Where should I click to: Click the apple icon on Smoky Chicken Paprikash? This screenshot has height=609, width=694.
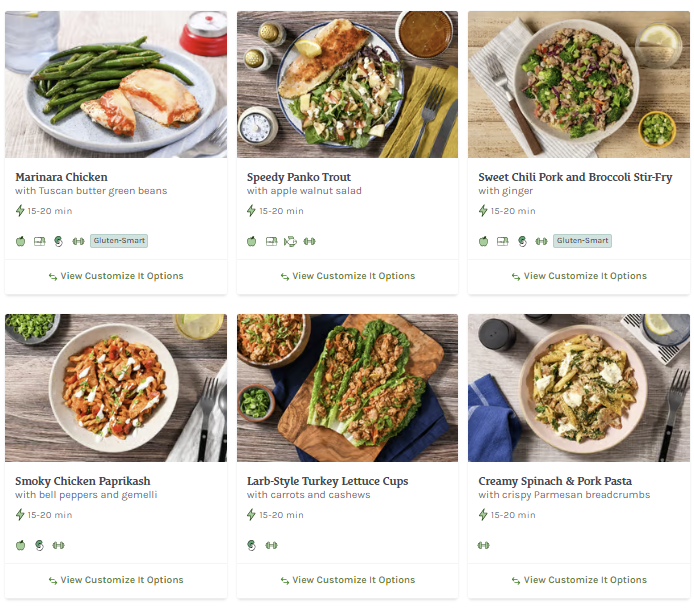pos(20,545)
